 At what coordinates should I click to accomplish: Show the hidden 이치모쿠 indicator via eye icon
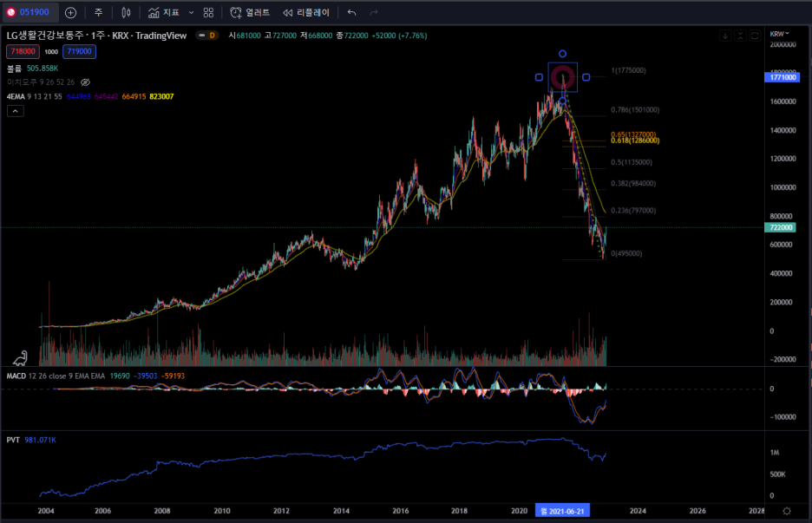click(85, 82)
